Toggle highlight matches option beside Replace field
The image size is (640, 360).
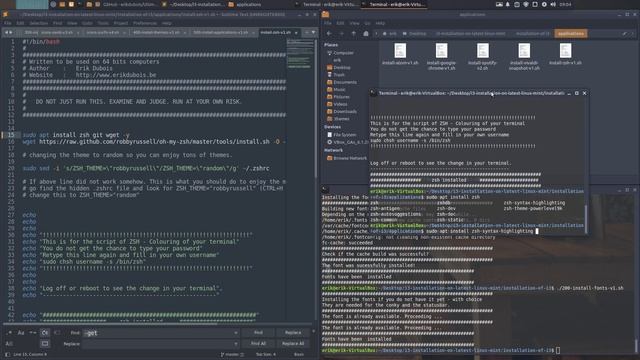pyautogui.click(x=45, y=344)
